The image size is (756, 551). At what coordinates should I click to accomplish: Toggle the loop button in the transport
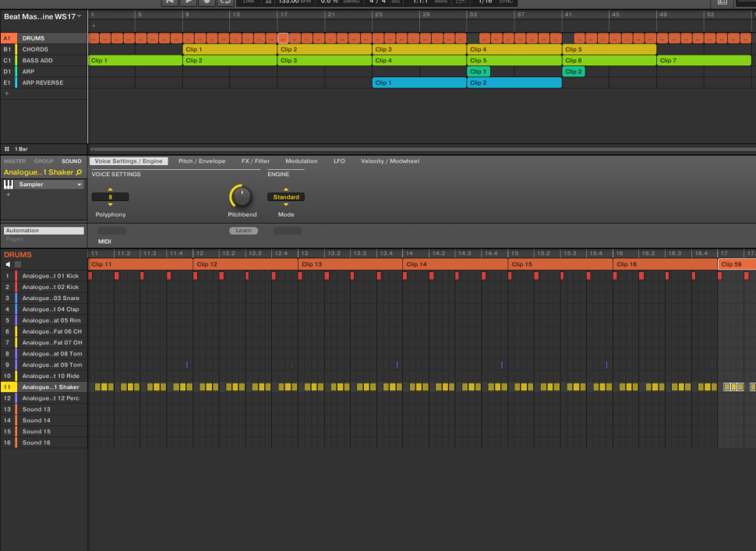[224, 2]
